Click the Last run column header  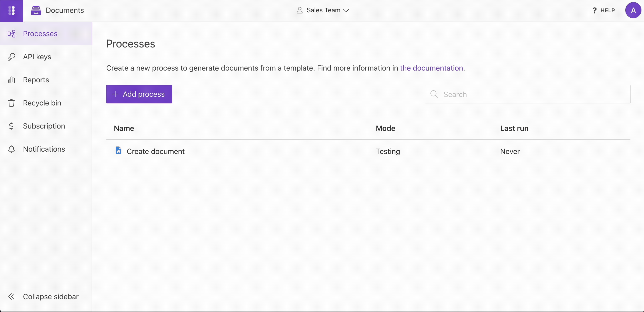click(x=514, y=128)
